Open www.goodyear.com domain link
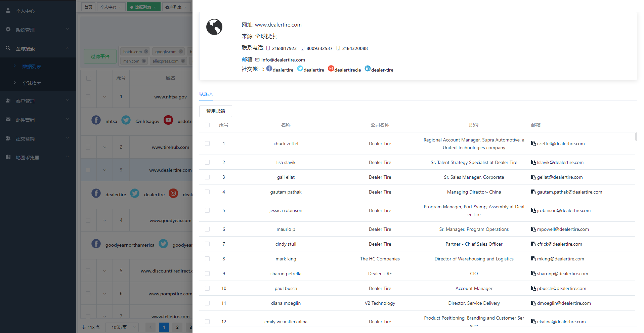 (170, 220)
